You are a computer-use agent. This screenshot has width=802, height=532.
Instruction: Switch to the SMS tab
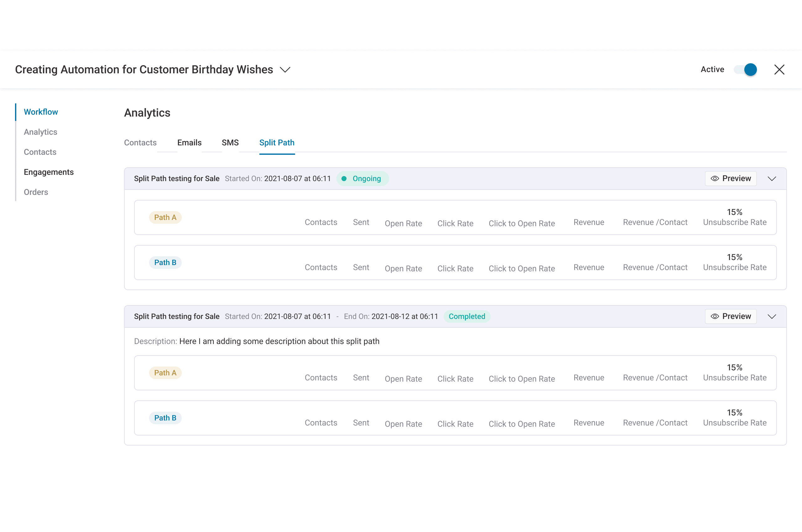[230, 143]
